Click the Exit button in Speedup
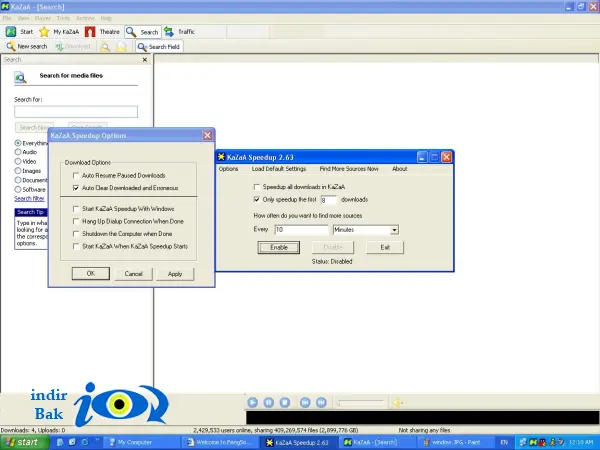 [385, 248]
